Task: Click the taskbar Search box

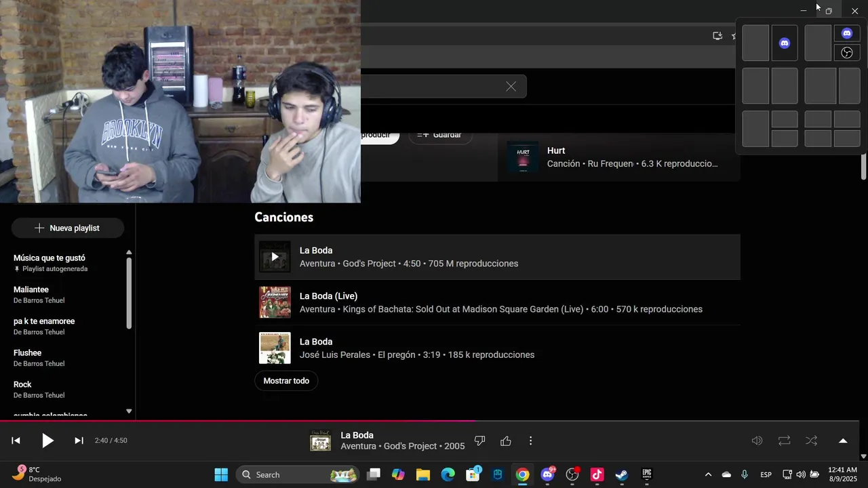Action: 298,474
